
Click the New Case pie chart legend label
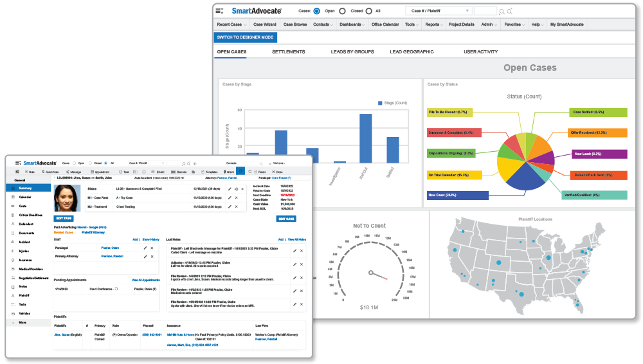point(458,196)
